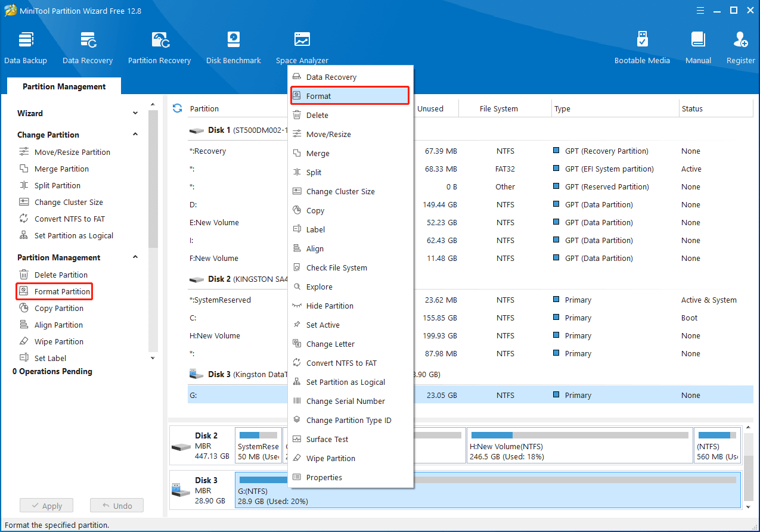
Task: Create Bootable Media
Action: click(642, 48)
